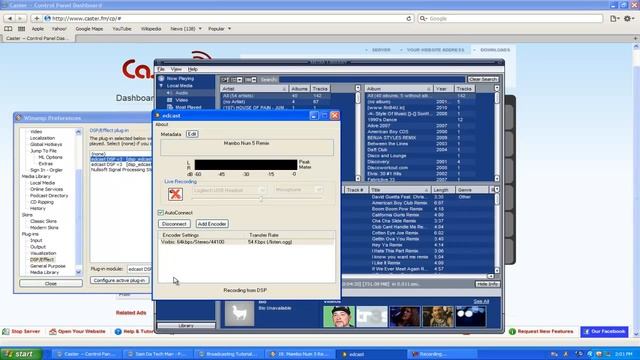Click first view-mode icon beside Winamp search

pos(225,80)
